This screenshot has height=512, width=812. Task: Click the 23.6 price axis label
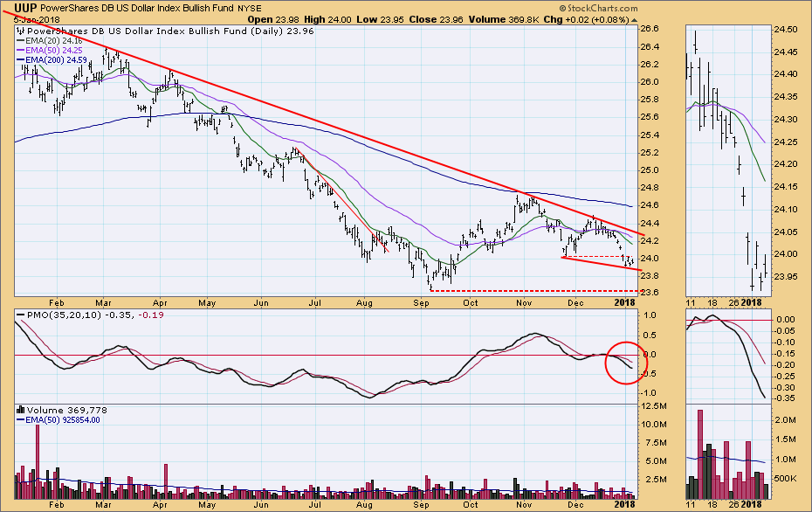point(650,293)
